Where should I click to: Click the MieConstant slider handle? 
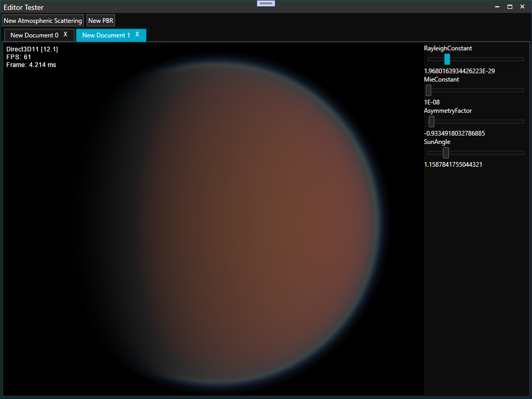pyautogui.click(x=429, y=90)
